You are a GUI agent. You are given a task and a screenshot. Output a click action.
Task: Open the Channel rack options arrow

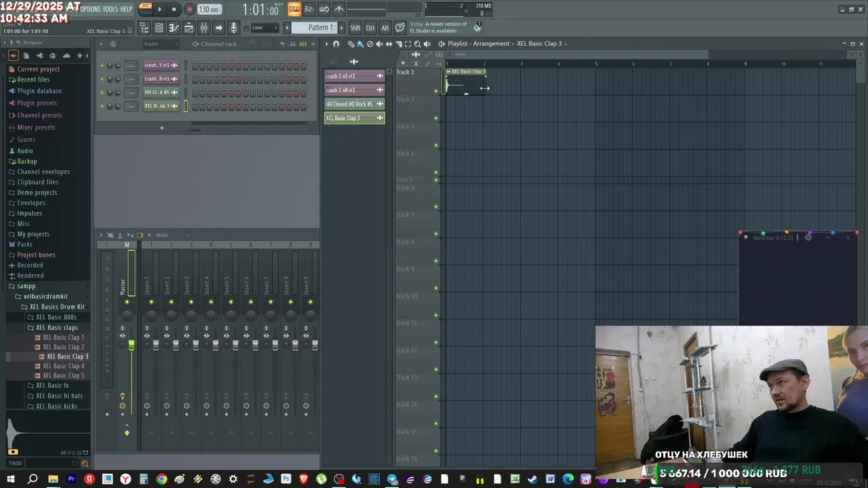click(101, 44)
